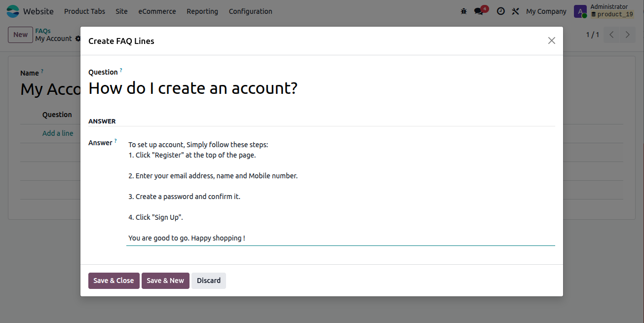The width and height of the screenshot is (644, 323).
Task: Open the Reporting menu
Action: point(202,11)
